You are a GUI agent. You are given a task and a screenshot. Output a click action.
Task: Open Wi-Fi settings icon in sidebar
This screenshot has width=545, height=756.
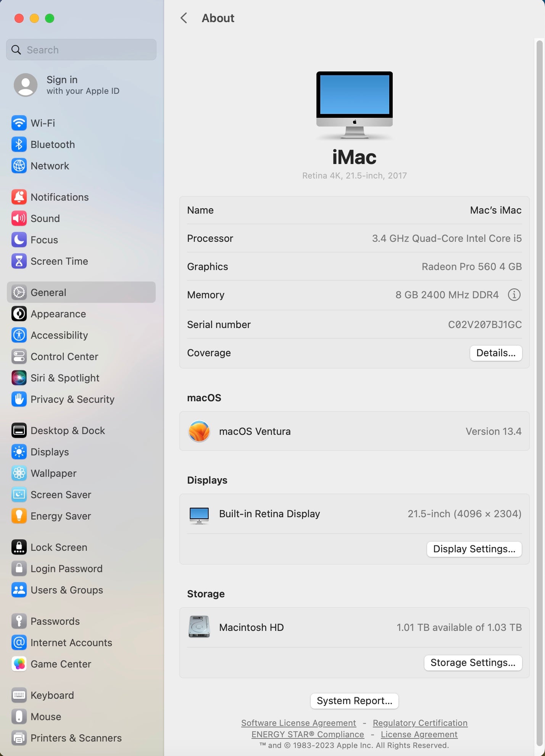[19, 123]
